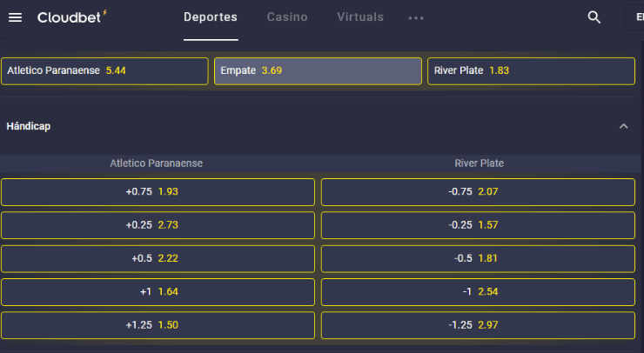Pick Atletico Paranaense +0.5 at 2.22
Image resolution: width=644 pixels, height=353 pixels.
tap(158, 259)
